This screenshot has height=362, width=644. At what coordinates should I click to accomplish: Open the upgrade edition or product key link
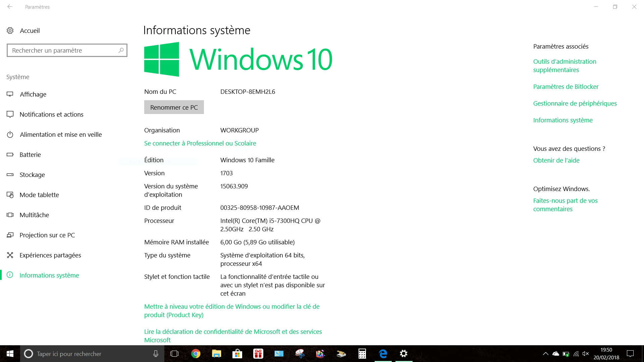coord(232,311)
